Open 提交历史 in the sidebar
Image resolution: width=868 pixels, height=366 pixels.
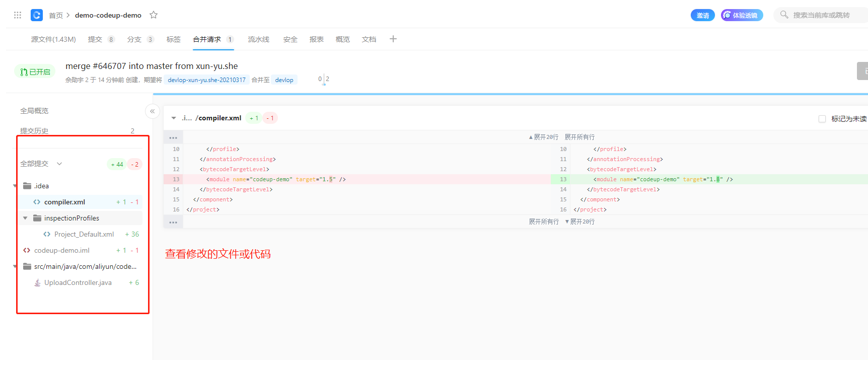(x=34, y=131)
